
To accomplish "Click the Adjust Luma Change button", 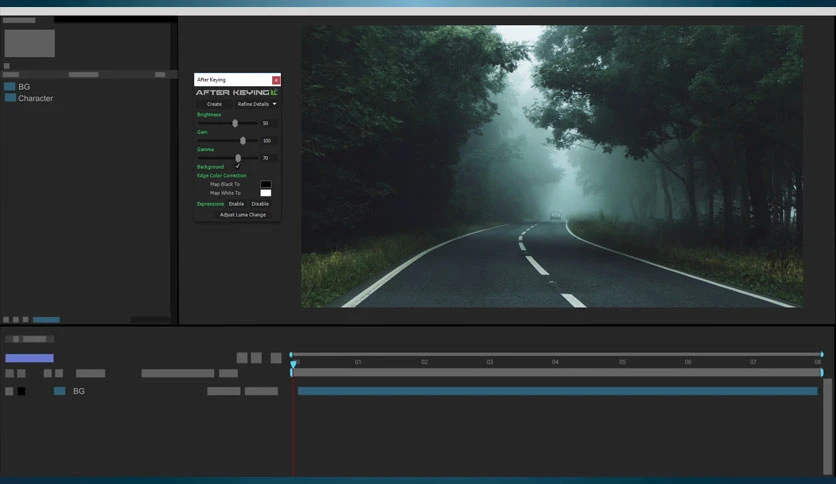I will 243,215.
